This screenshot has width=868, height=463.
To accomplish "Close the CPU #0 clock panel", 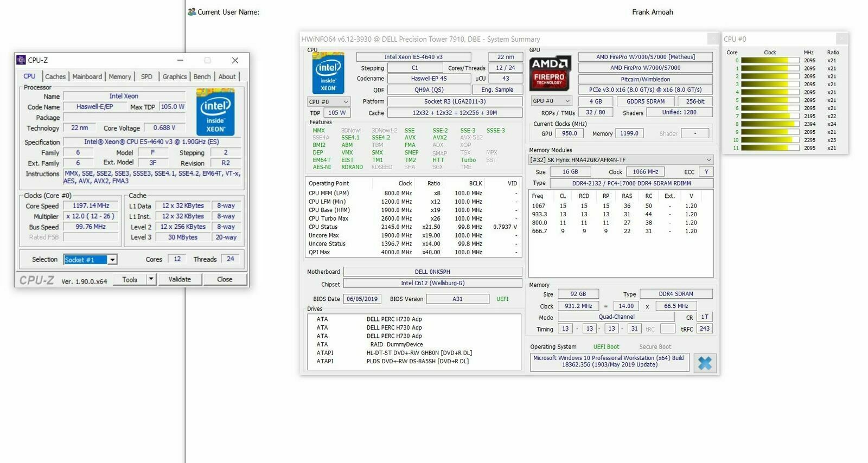I will (841, 39).
